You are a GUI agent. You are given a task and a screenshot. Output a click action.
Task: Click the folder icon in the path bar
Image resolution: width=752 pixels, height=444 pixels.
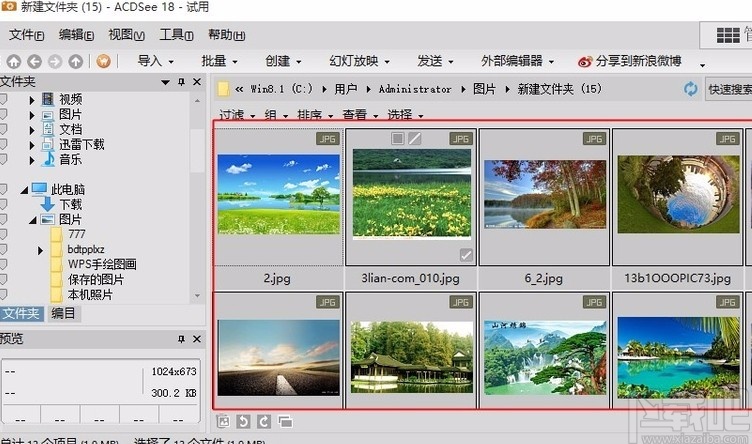(223, 89)
